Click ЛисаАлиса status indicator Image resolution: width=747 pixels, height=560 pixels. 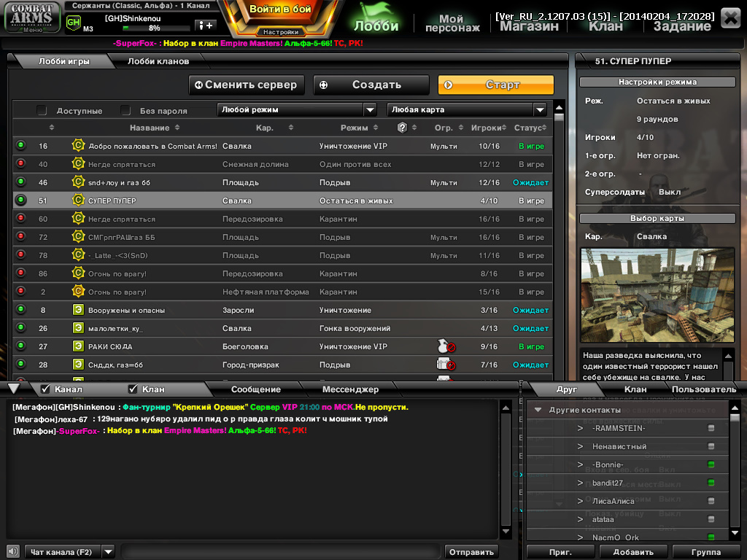(711, 500)
